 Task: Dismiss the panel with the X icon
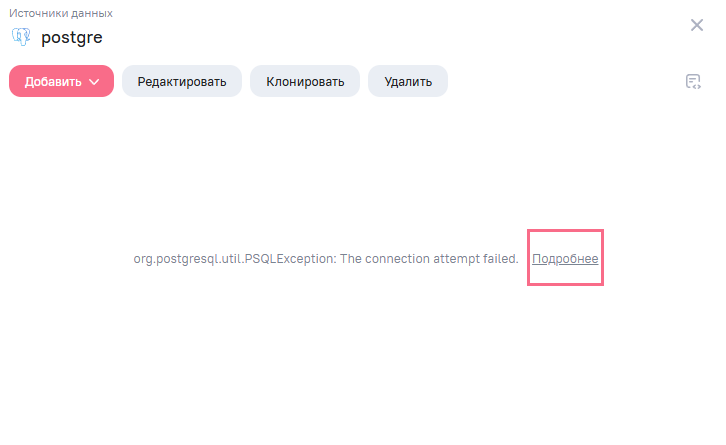pos(697,25)
